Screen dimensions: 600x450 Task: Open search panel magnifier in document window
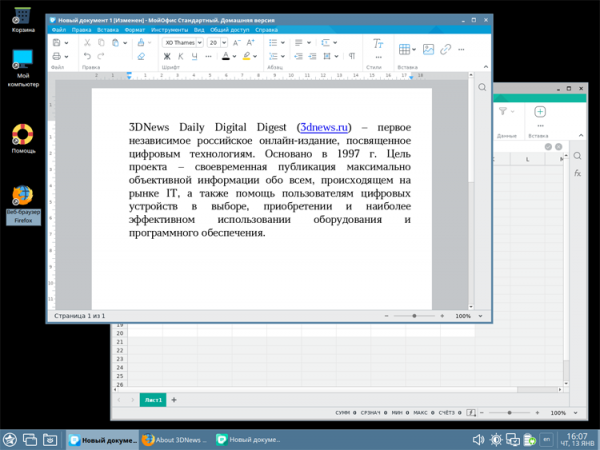coord(482,87)
